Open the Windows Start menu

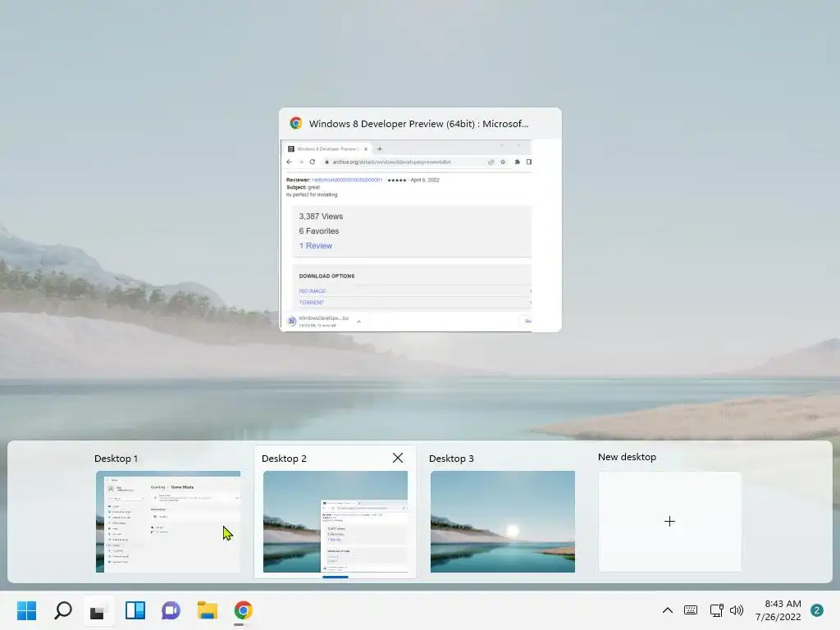point(26,610)
